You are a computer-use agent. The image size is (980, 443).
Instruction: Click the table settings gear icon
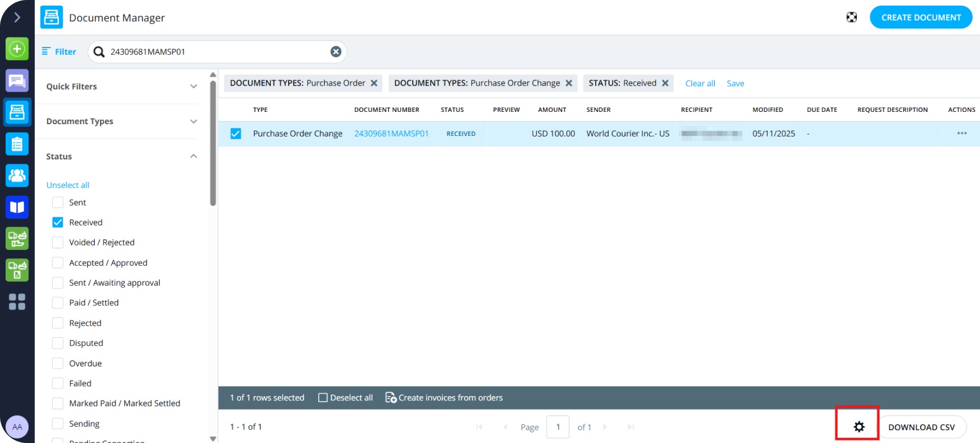tap(859, 427)
